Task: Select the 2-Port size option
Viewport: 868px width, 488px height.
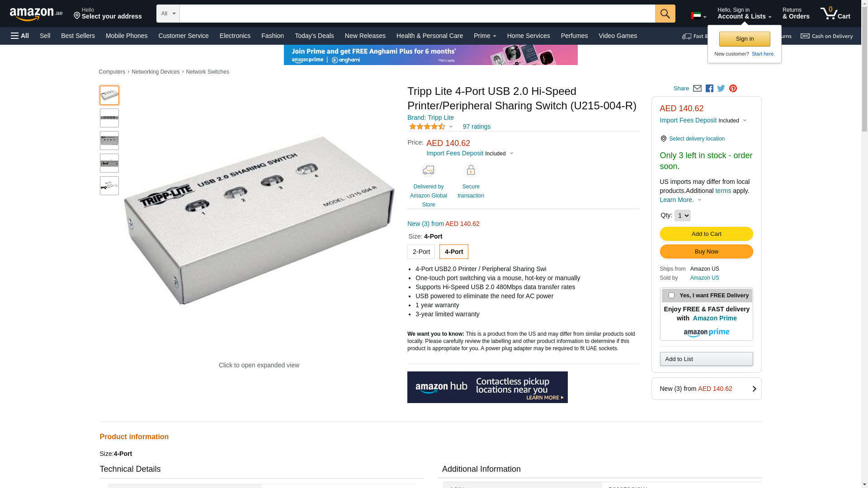Action: point(421,252)
